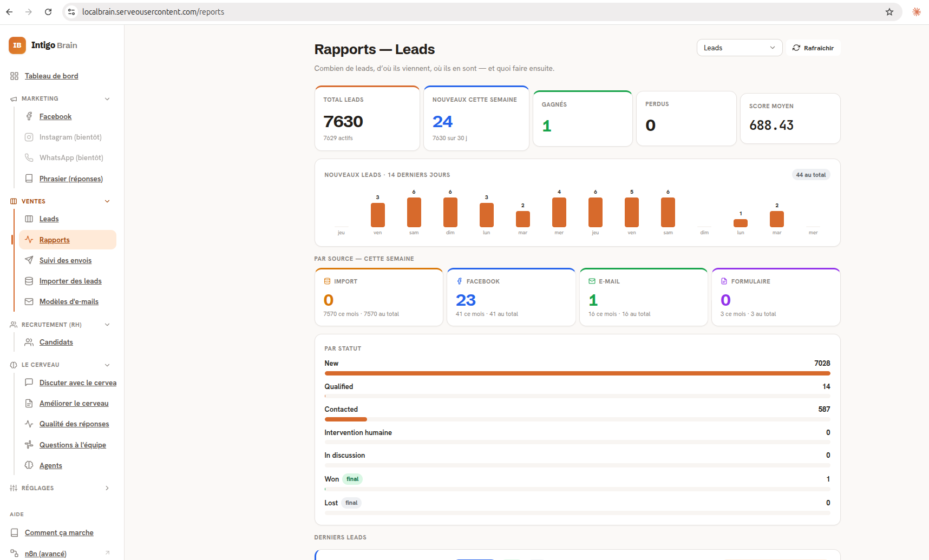
Task: Reload the page with the browser reload icon
Action: pos(48,12)
